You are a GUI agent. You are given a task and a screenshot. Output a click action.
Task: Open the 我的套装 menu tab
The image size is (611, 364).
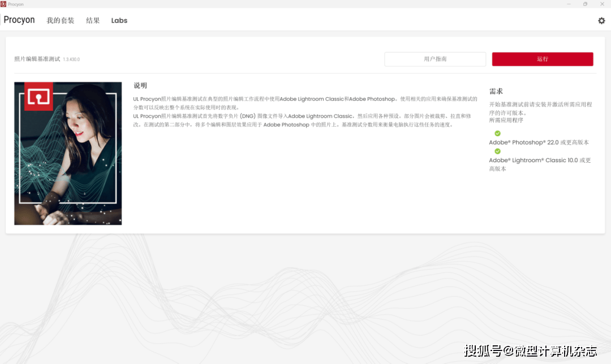click(x=61, y=20)
